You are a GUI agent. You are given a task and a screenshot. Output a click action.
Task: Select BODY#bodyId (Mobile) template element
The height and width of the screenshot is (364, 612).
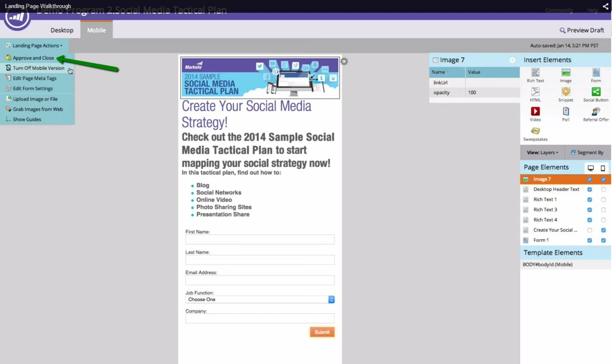pyautogui.click(x=566, y=264)
